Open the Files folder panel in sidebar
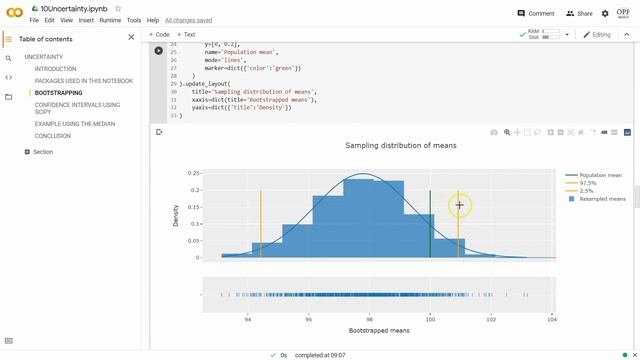This screenshot has height=360, width=640. coord(9,97)
